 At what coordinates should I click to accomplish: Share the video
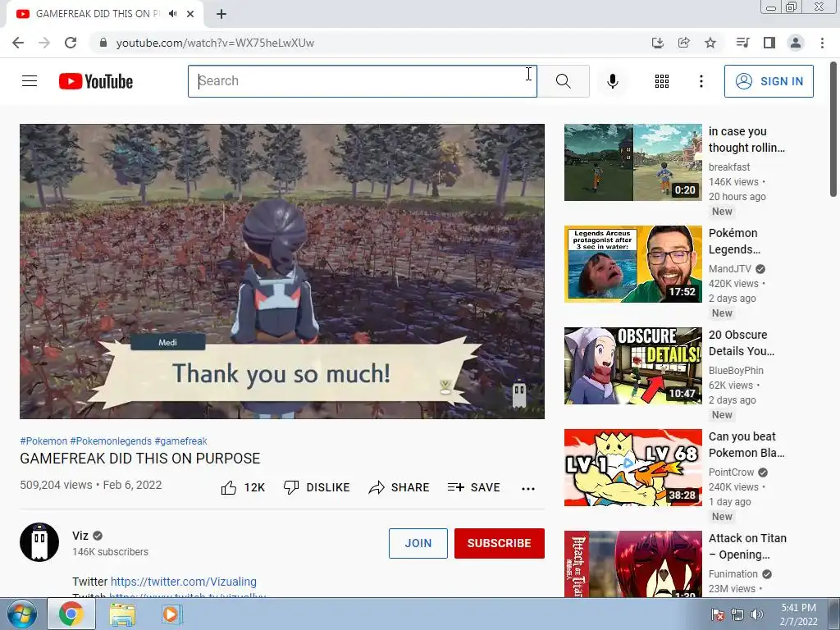[x=399, y=487]
